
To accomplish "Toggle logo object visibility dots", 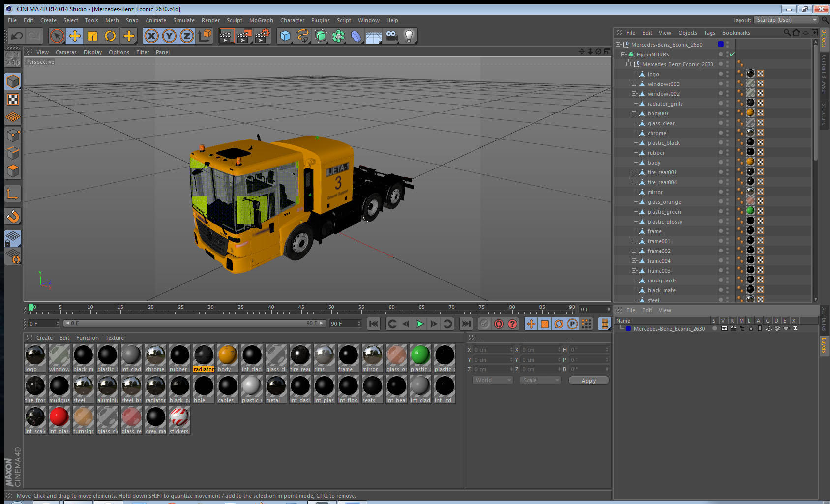I will pyautogui.click(x=727, y=74).
